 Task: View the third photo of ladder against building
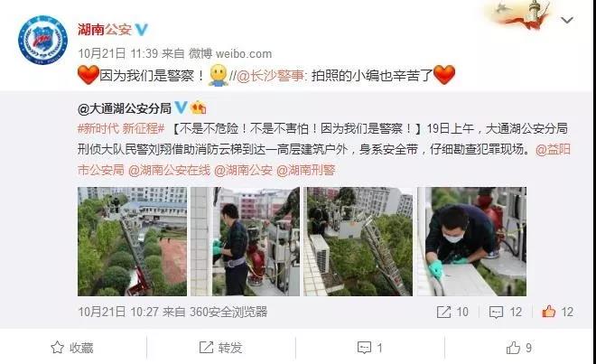coord(359,241)
